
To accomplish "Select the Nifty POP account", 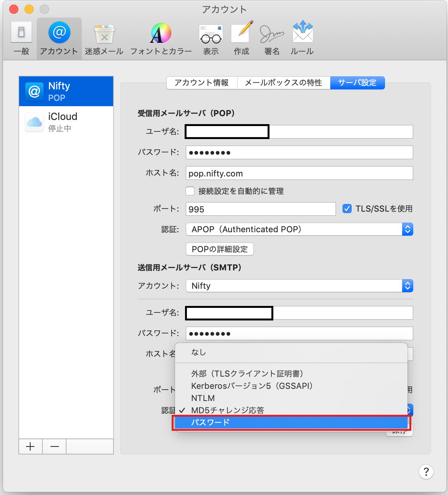I will 66,91.
